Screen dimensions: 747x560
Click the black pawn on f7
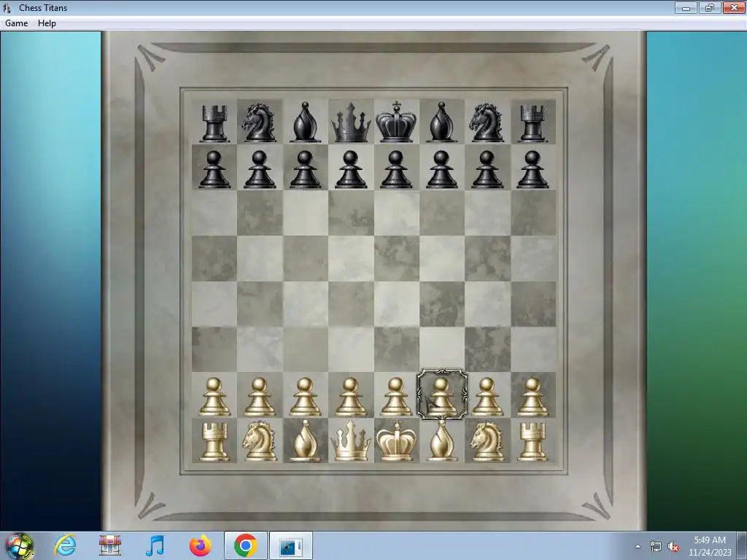[x=441, y=169]
